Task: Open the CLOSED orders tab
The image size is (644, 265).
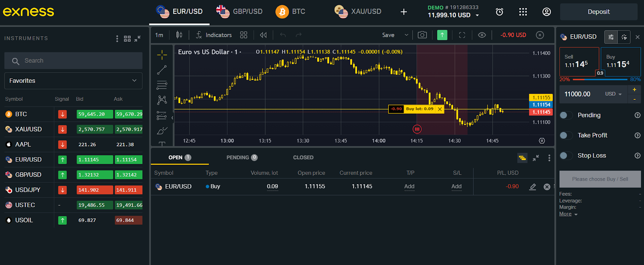Action: pos(303,158)
